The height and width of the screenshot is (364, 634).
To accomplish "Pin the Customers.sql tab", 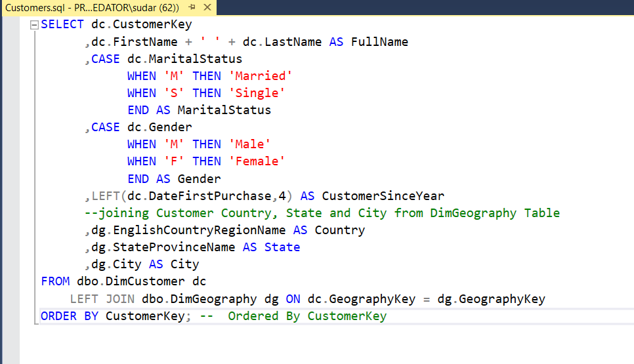I will tap(192, 7).
